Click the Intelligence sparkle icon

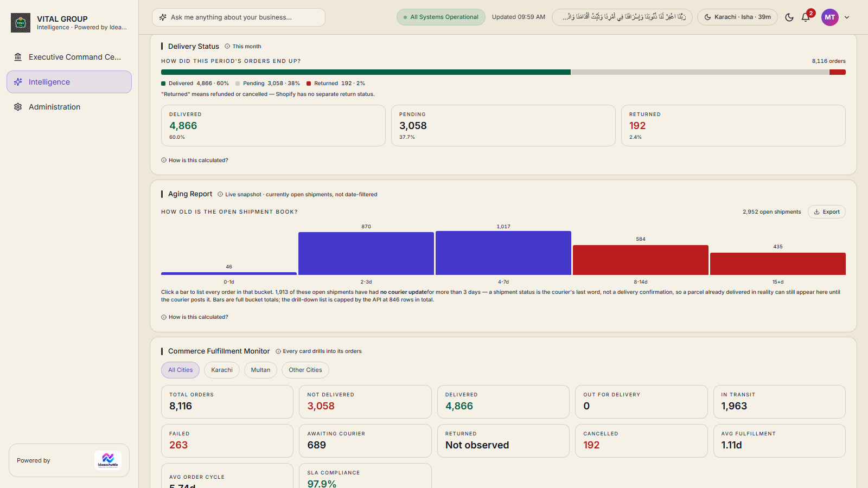tap(18, 82)
